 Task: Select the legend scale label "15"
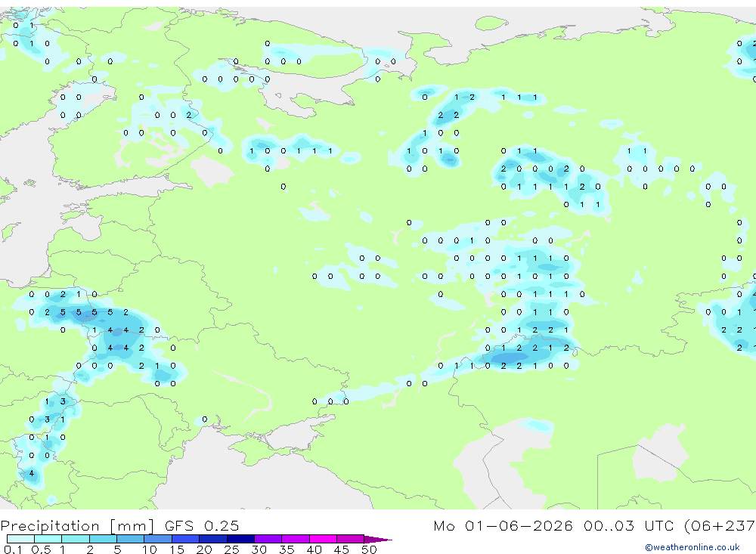coord(177,549)
